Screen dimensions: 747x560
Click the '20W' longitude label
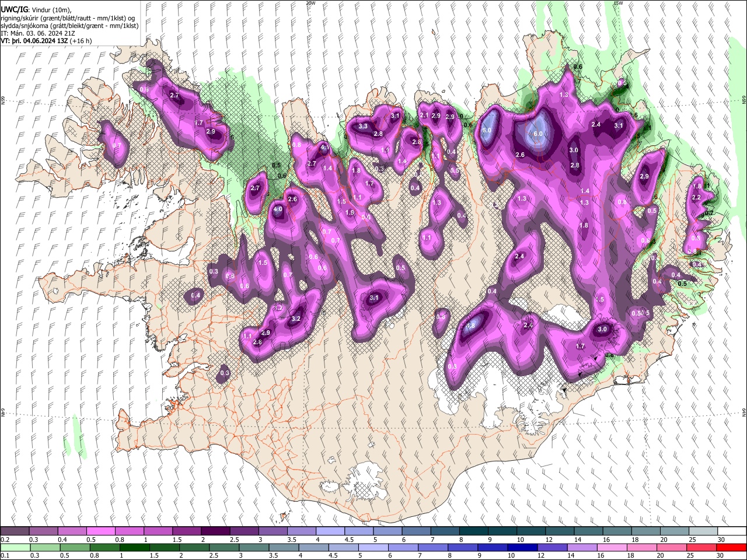[x=311, y=3]
